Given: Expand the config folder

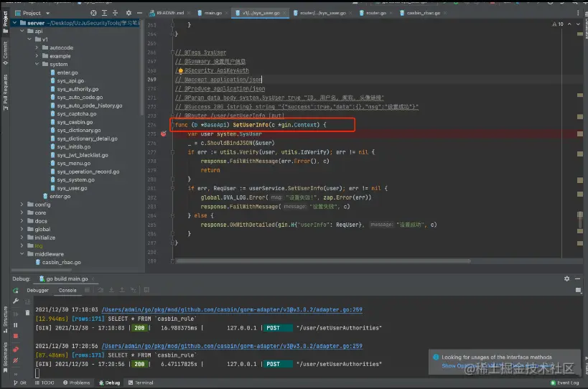Looking at the screenshot, I should coord(22,205).
